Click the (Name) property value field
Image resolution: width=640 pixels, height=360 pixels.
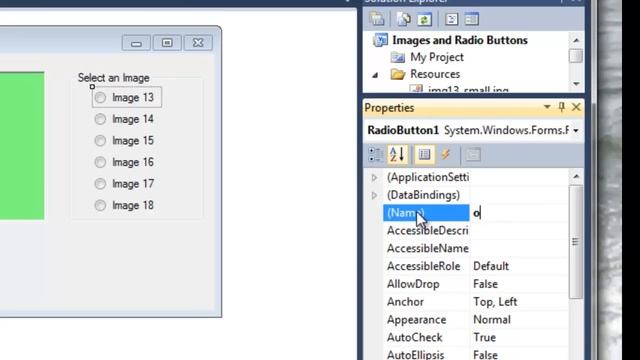click(519, 213)
